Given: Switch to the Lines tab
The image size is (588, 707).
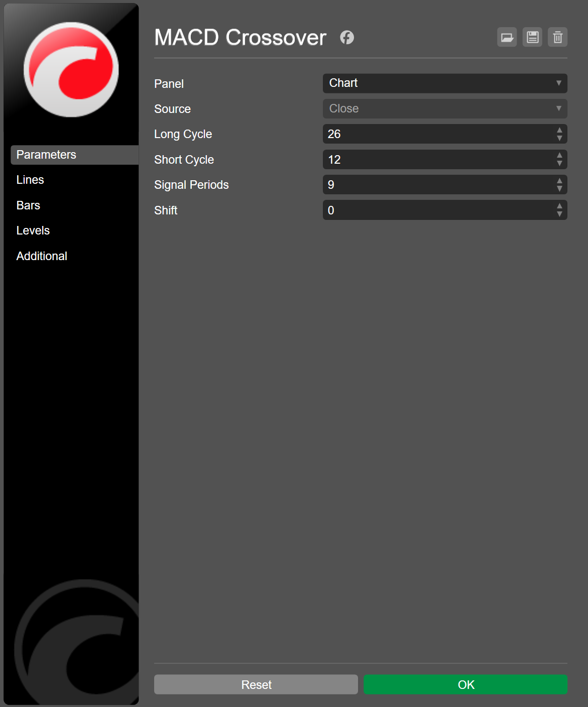Looking at the screenshot, I should coord(30,180).
